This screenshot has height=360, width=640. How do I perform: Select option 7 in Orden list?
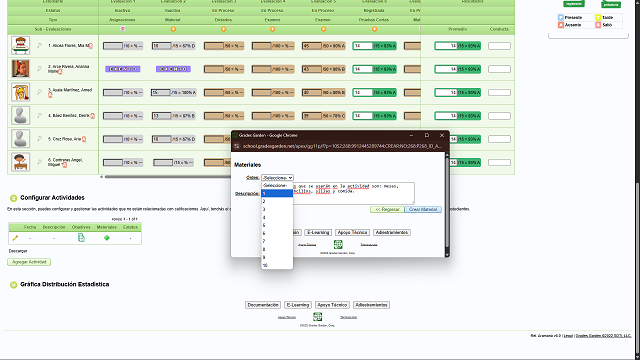(x=277, y=241)
